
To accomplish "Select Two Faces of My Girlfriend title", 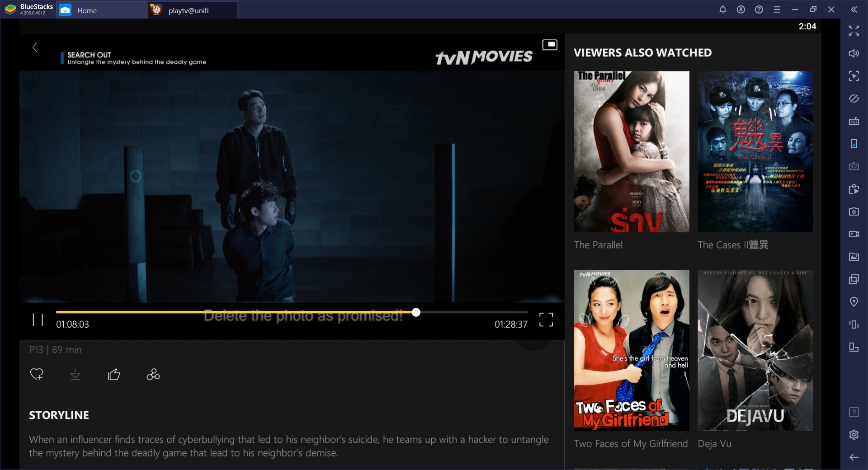I will (631, 444).
